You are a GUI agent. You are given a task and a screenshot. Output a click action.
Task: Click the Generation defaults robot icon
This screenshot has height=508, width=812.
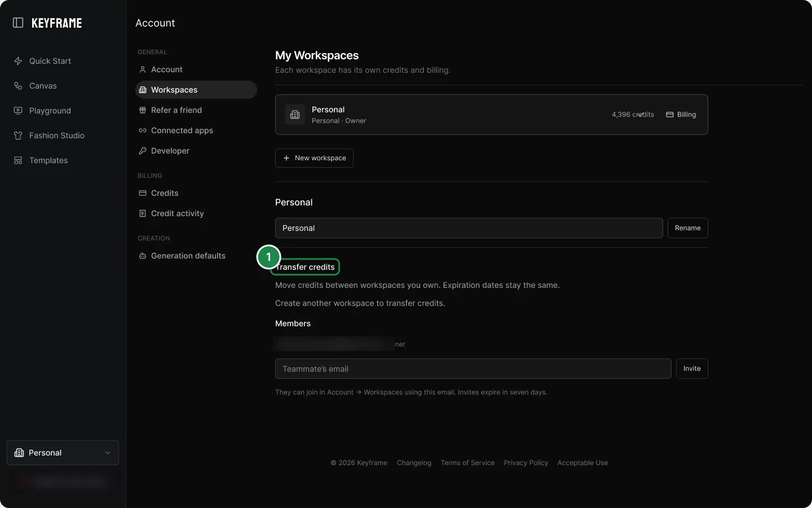click(143, 256)
